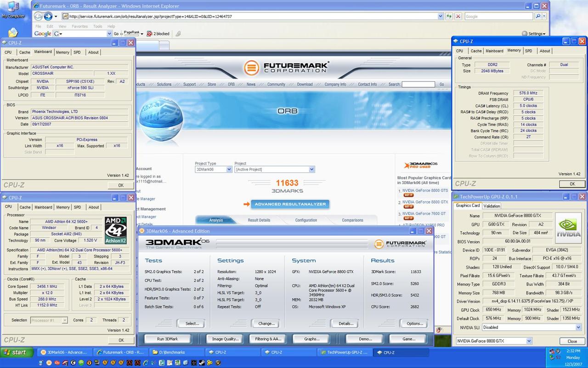The width and height of the screenshot is (588, 368).
Task: Switch to TechPowerUp GPU-Z in the taskbar
Action: [345, 352]
